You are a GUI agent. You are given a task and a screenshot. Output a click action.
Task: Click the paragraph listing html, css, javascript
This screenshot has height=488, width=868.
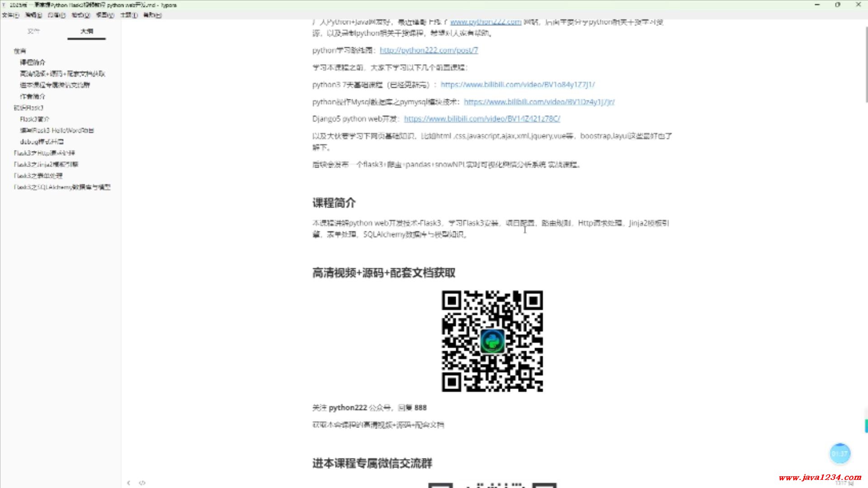click(x=492, y=141)
